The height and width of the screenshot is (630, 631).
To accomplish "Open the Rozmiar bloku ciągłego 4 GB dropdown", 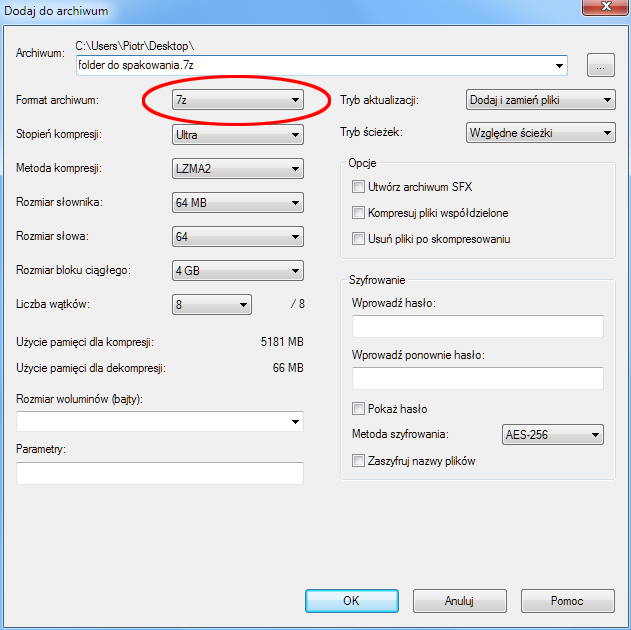I will [x=237, y=270].
